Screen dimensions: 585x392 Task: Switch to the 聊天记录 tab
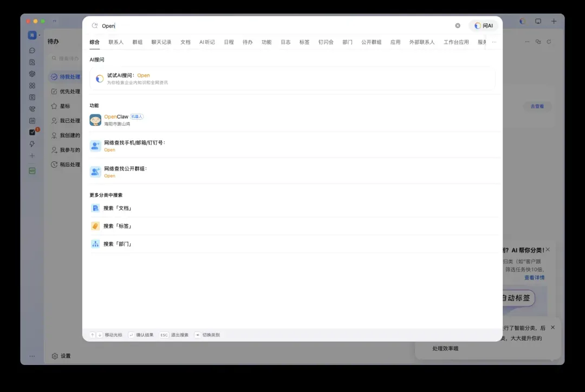[x=161, y=42]
